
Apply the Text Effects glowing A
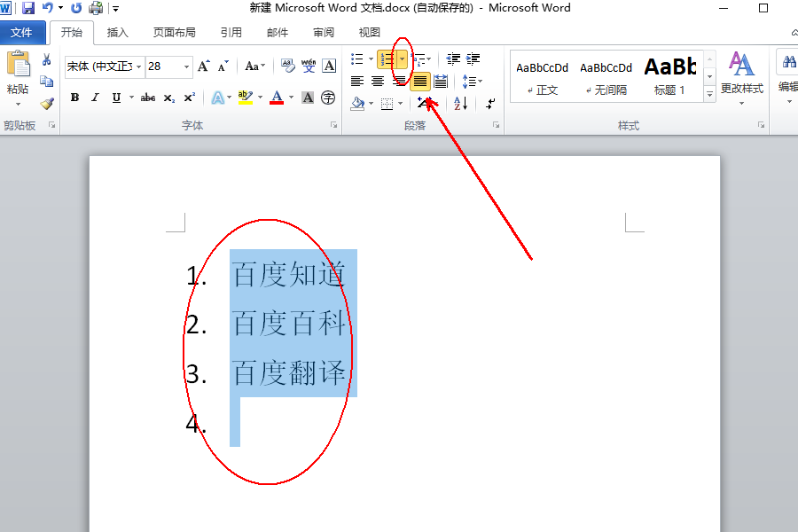click(218, 98)
